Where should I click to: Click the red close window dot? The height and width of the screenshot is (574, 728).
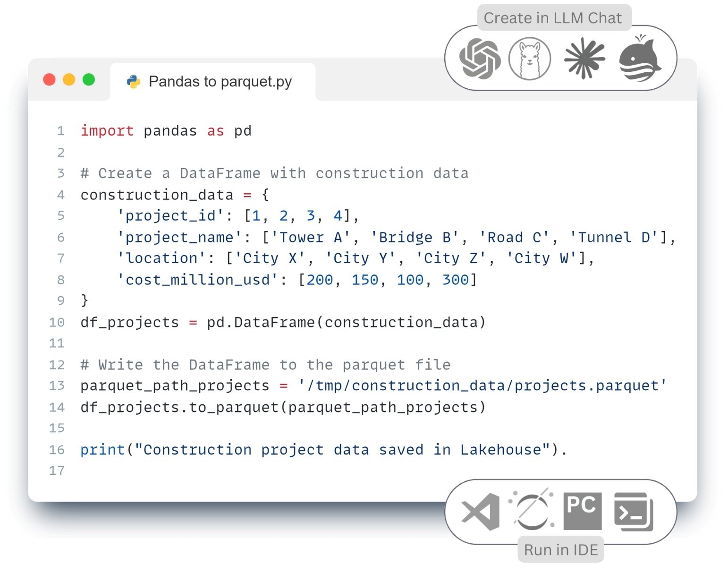[x=50, y=79]
